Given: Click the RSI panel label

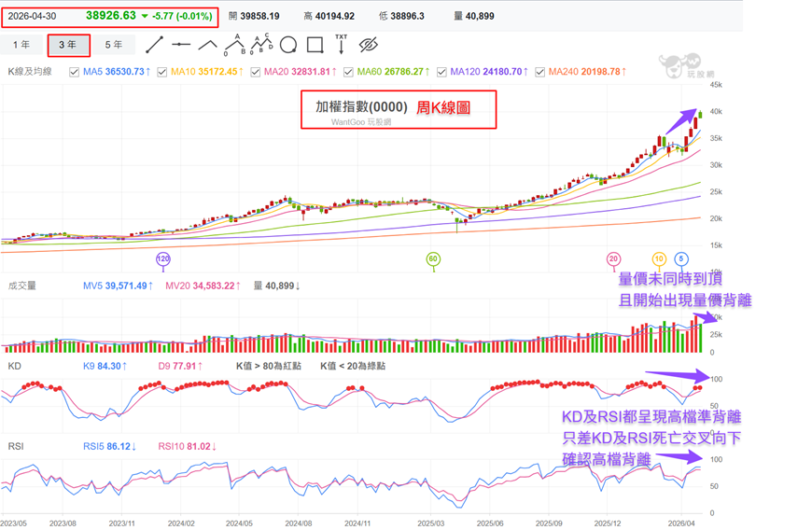Looking at the screenshot, I should pyautogui.click(x=16, y=446).
